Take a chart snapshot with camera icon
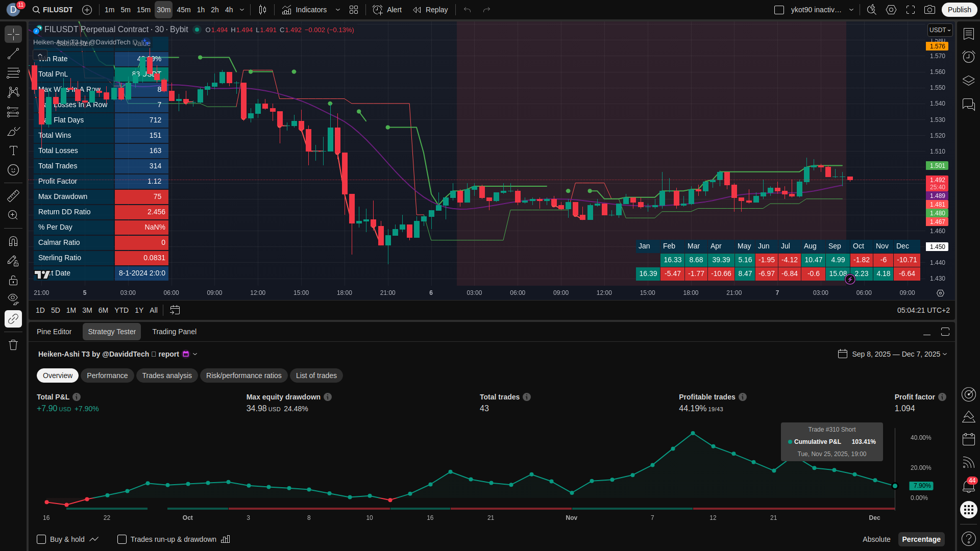980x551 pixels. point(929,10)
